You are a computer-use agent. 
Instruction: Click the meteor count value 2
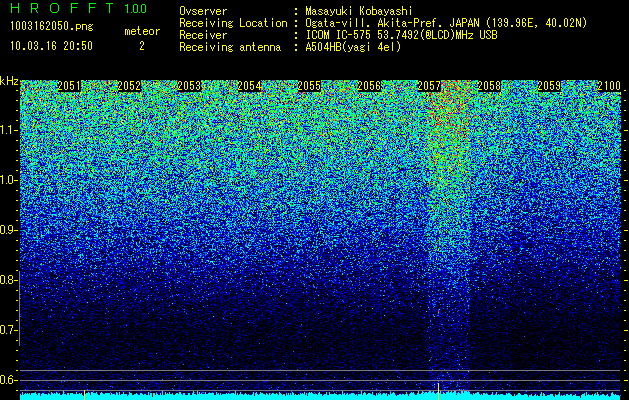pos(142,46)
